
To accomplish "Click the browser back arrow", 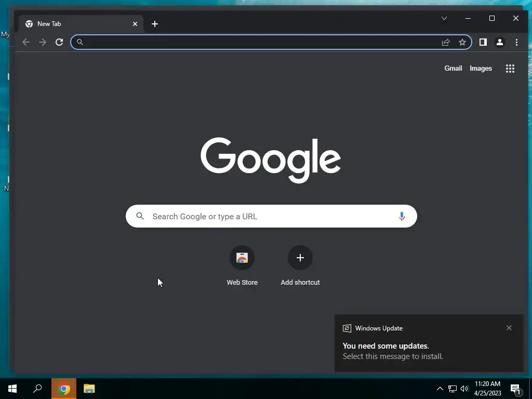I will 26,42.
